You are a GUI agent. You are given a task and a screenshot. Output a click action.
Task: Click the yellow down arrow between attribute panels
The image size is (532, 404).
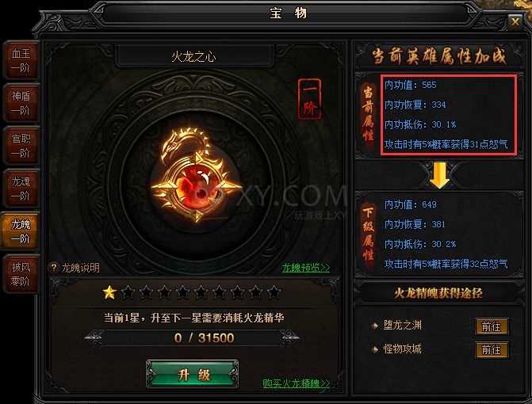[439, 175]
